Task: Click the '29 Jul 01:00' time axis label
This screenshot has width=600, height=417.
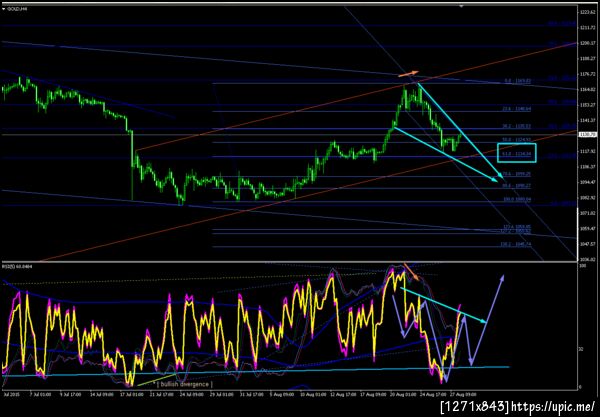Action: pos(223,394)
